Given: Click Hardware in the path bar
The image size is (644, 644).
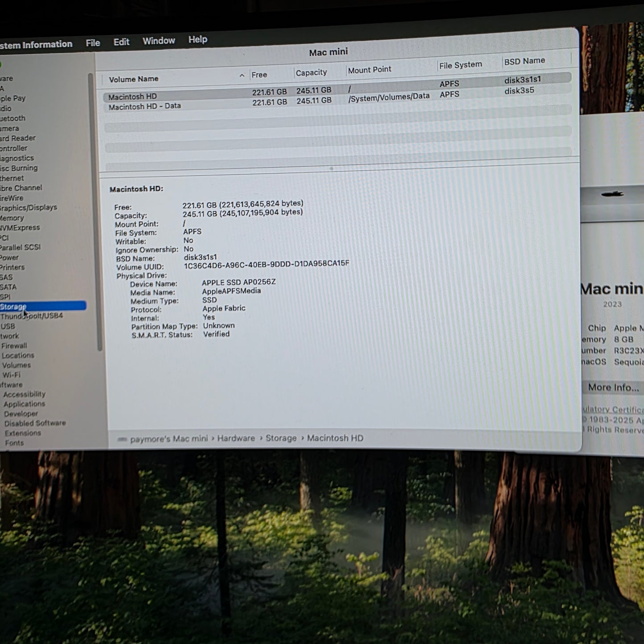Looking at the screenshot, I should pyautogui.click(x=236, y=438).
